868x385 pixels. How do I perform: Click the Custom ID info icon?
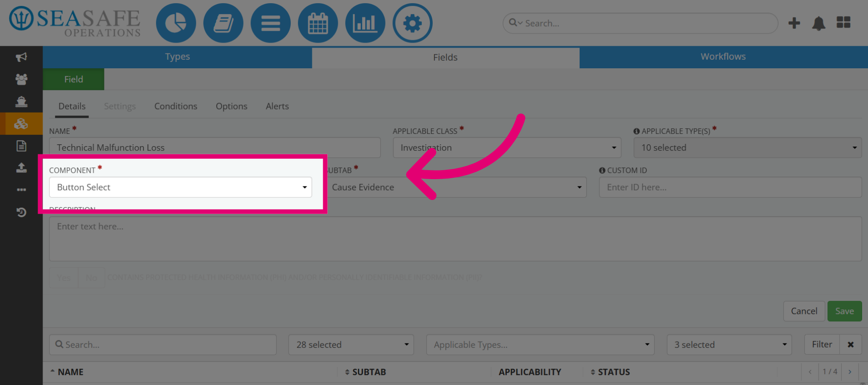coord(602,171)
